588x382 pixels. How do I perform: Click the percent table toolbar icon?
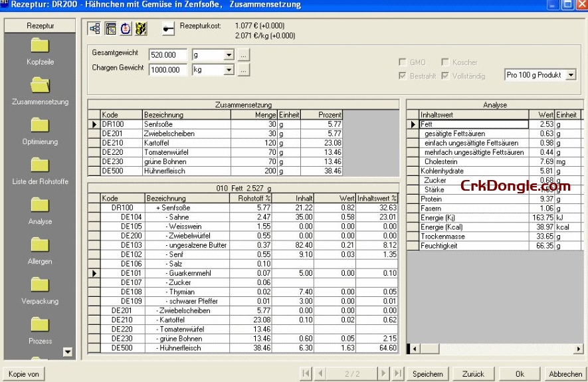coord(110,29)
